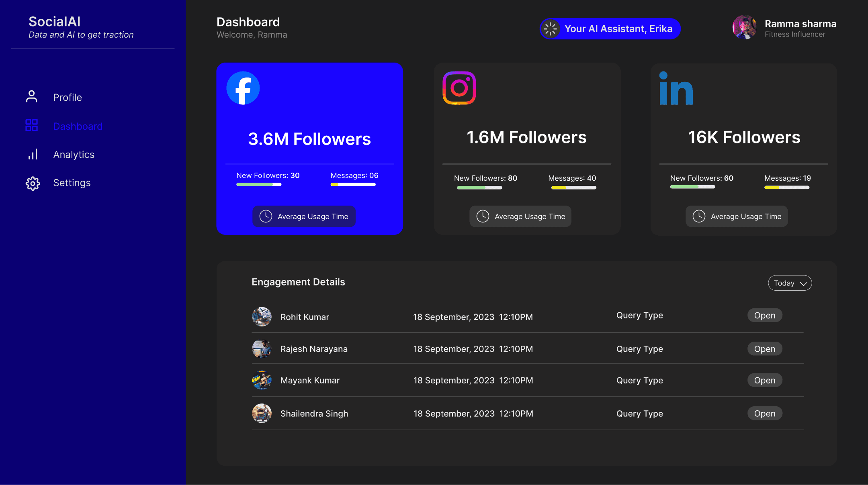Click Facebook's Messages: 06 label
Image resolution: width=868 pixels, height=485 pixels.
point(354,175)
